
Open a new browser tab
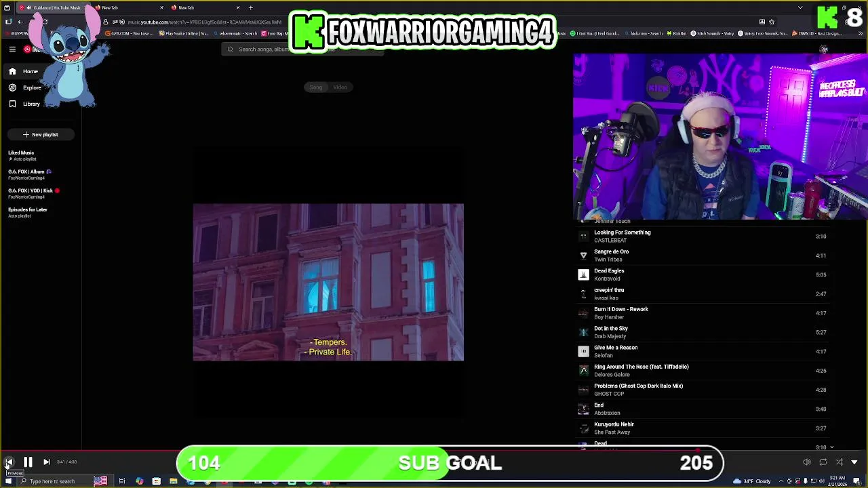[x=251, y=7]
